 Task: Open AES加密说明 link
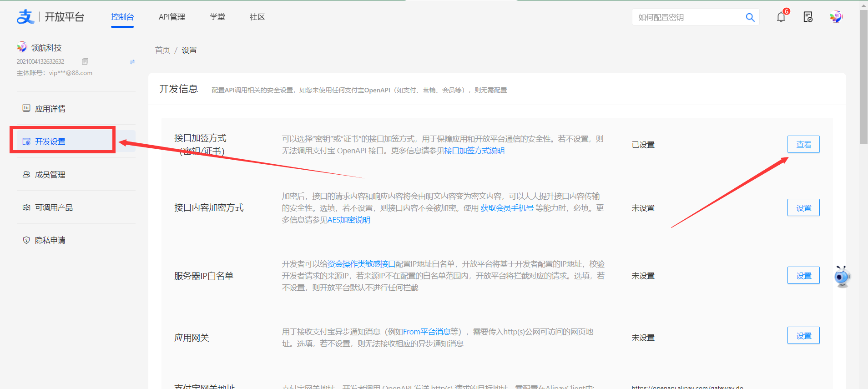(x=349, y=220)
